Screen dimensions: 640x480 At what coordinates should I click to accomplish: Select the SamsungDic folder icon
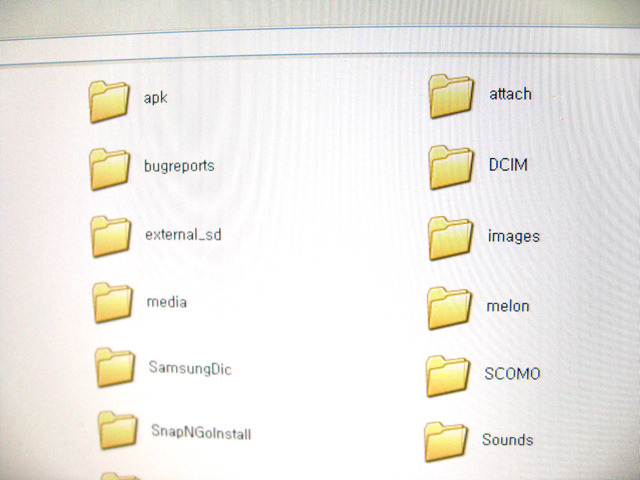[x=115, y=368]
